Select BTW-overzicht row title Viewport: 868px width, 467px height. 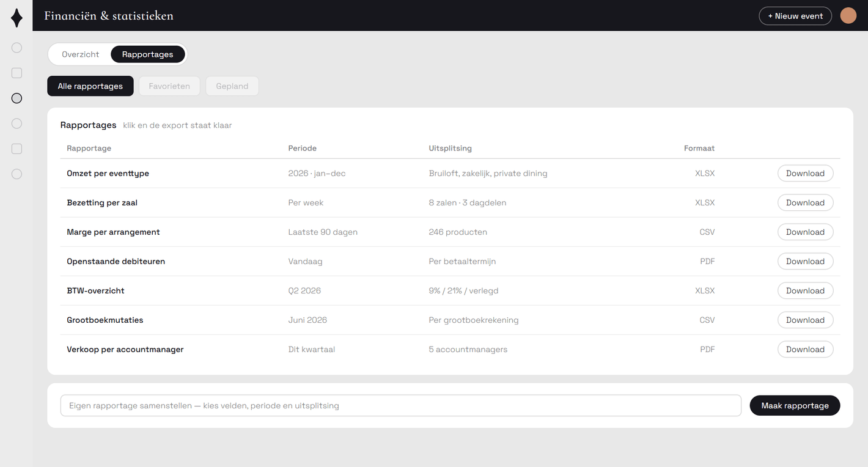pos(95,291)
